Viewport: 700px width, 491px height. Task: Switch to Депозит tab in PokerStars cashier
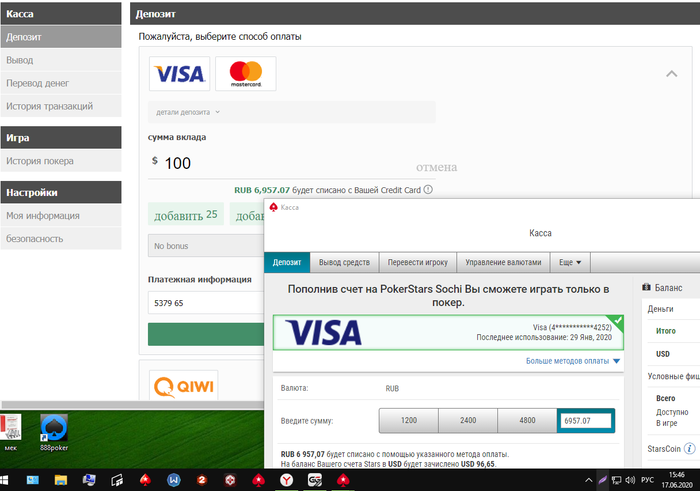click(x=287, y=262)
